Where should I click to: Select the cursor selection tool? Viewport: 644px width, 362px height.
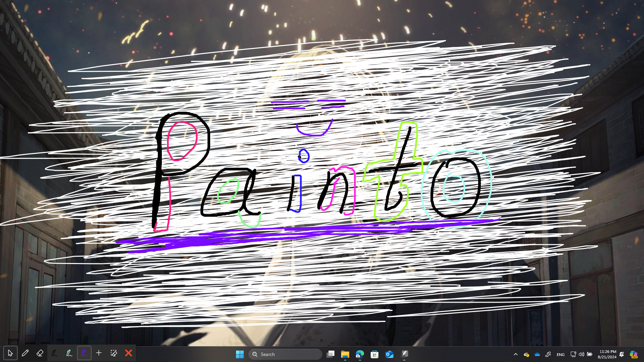tap(11, 353)
